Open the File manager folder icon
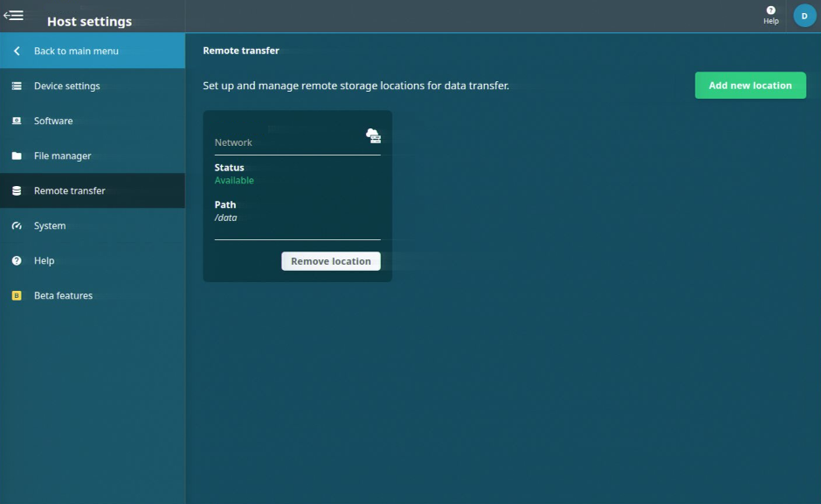Screen dimensions: 821x504 (17, 155)
